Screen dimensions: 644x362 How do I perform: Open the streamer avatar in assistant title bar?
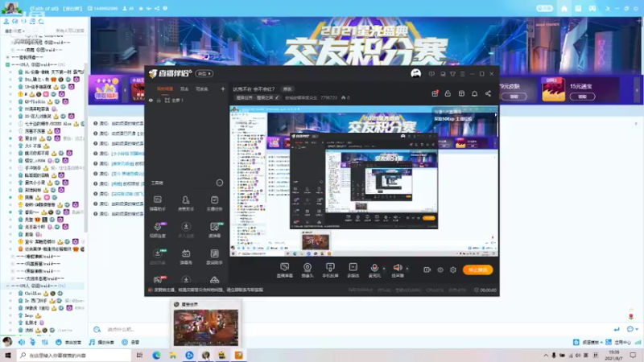[415, 74]
